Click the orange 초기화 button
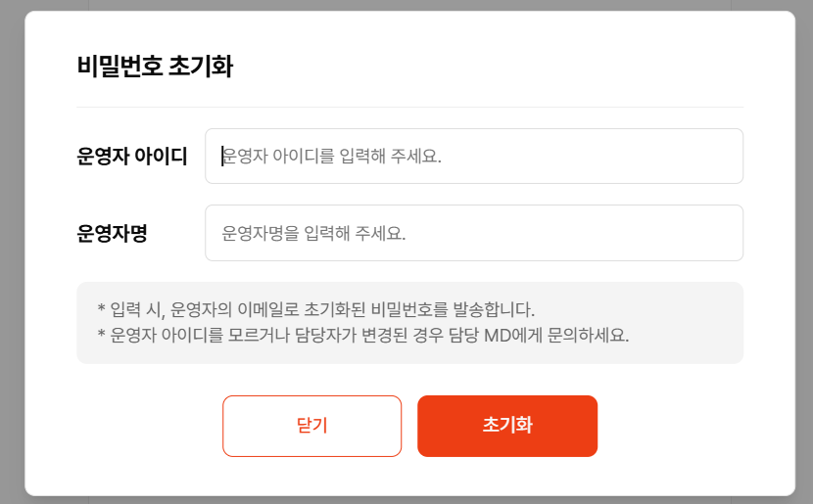Viewport: 813px width, 504px height. coord(507,426)
